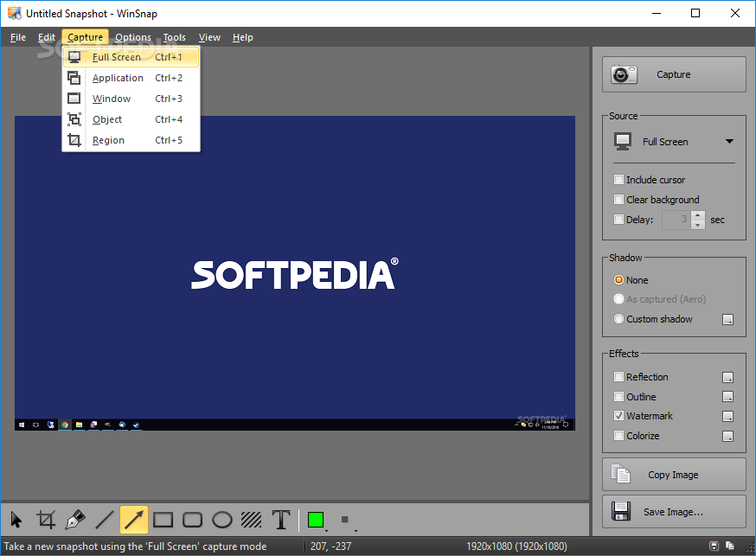Enable the Include cursor checkbox
The width and height of the screenshot is (756, 556).
pyautogui.click(x=618, y=180)
